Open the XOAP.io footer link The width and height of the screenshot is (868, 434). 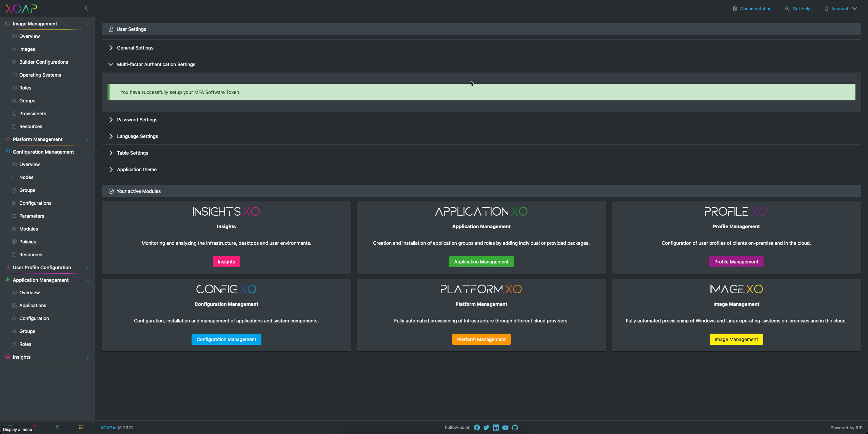click(108, 428)
